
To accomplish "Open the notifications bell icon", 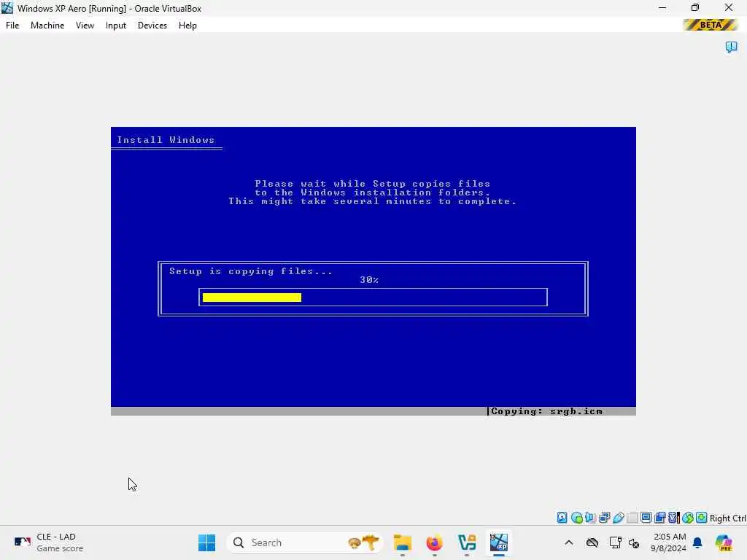I will tap(697, 542).
